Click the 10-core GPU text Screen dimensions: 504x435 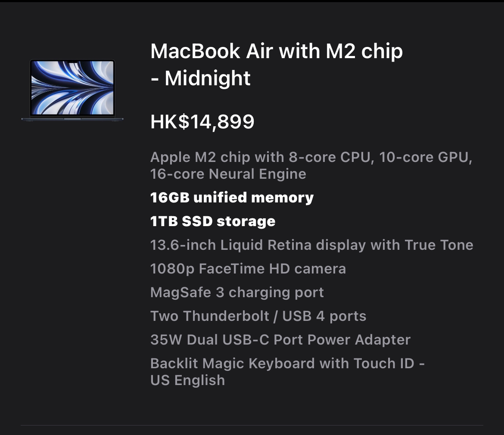pyautogui.click(x=426, y=157)
